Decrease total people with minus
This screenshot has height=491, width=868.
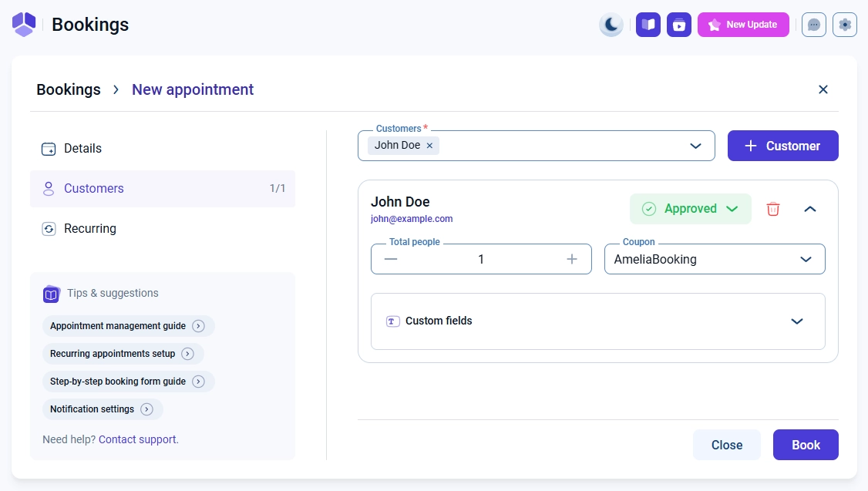tap(391, 259)
